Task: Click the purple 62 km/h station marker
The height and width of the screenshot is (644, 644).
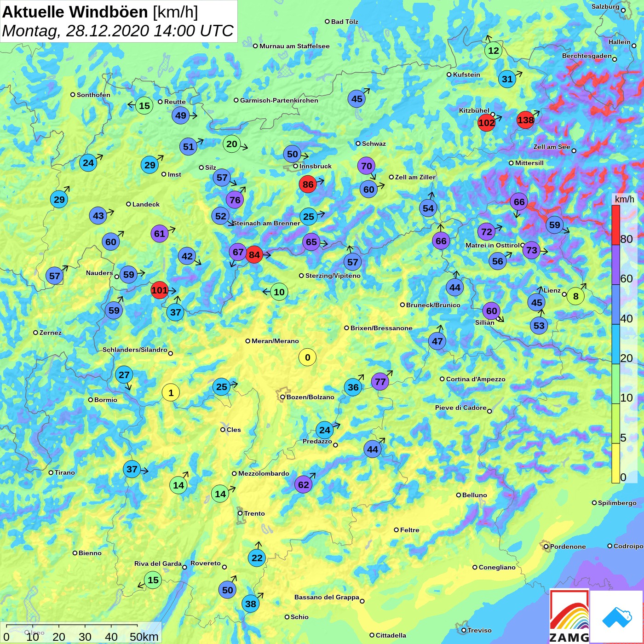Action: coord(303,484)
